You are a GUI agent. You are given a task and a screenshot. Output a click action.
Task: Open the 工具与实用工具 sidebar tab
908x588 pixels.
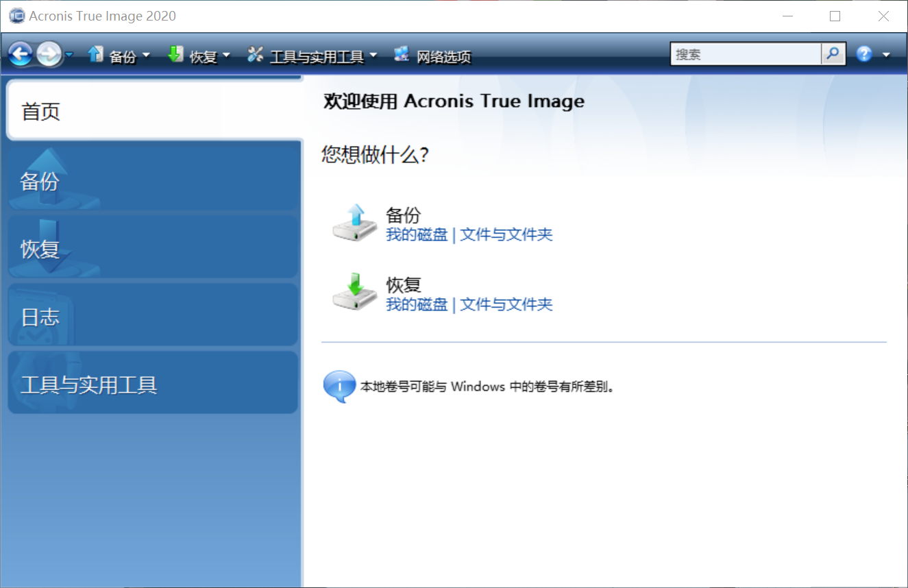(152, 384)
